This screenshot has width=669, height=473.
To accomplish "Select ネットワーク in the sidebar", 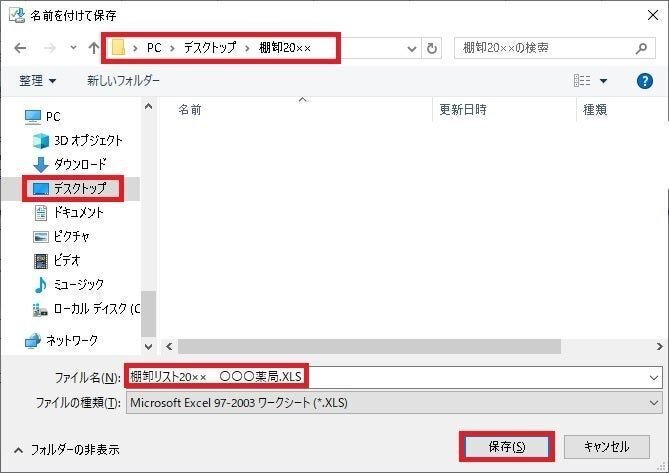I will pyautogui.click(x=61, y=340).
